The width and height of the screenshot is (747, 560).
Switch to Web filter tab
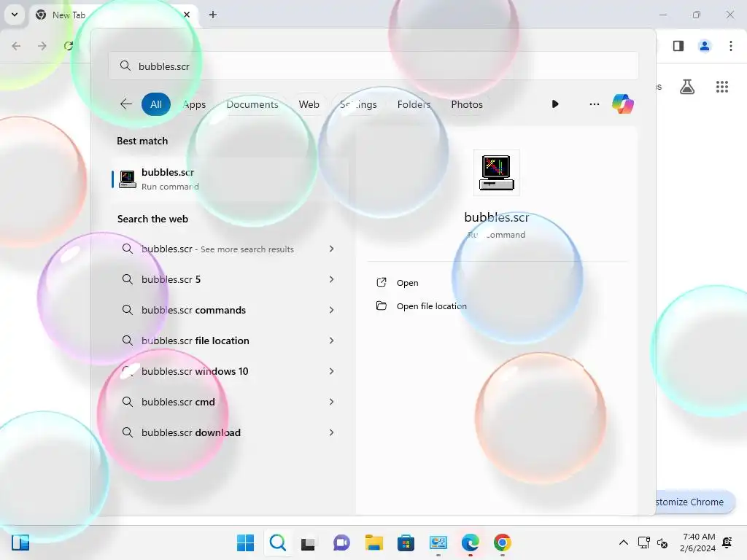[309, 104]
